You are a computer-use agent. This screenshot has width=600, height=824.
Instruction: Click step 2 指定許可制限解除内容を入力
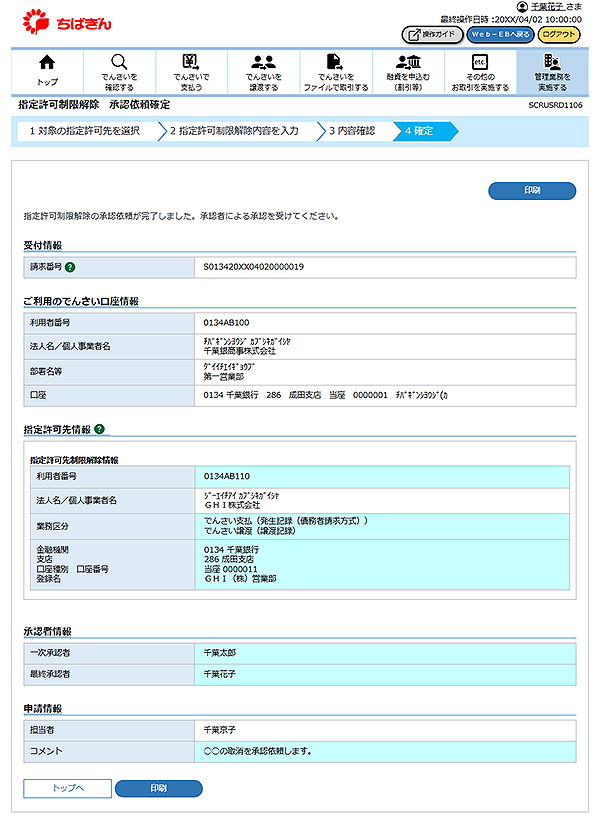click(236, 131)
